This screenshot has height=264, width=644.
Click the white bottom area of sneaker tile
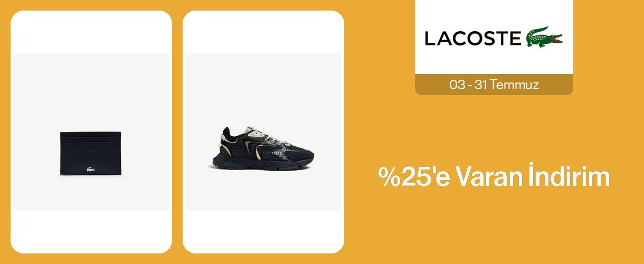coord(263,232)
